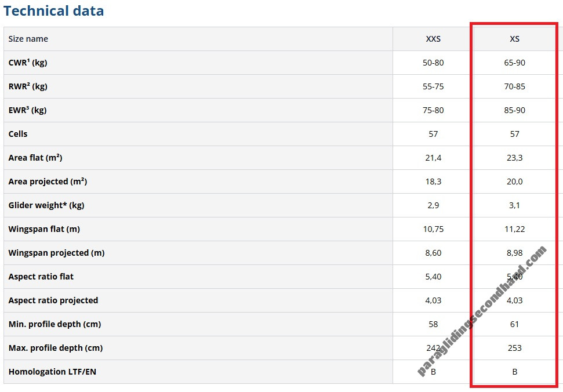Select the Min. profile depth value 58

tap(433, 324)
